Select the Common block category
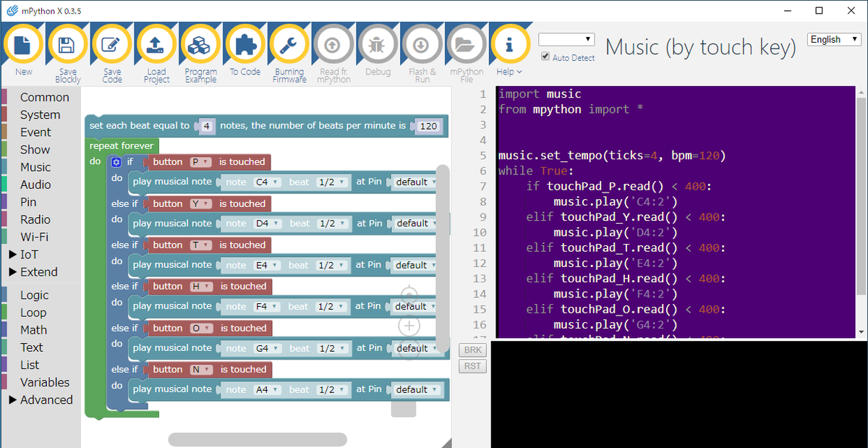 coord(44,97)
